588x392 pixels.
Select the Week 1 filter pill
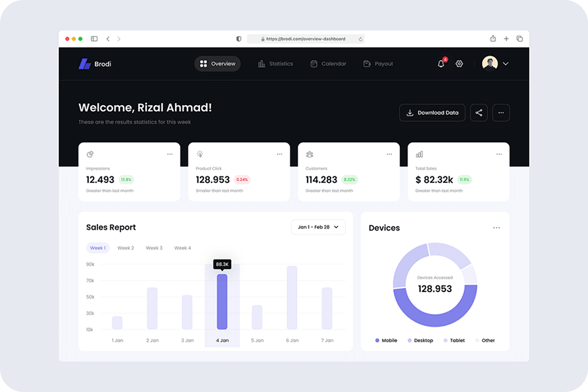[97, 248]
